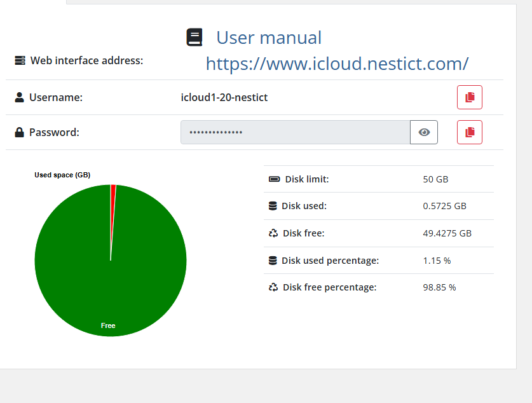
Task: Click the Disk used database icon
Action: click(x=273, y=206)
